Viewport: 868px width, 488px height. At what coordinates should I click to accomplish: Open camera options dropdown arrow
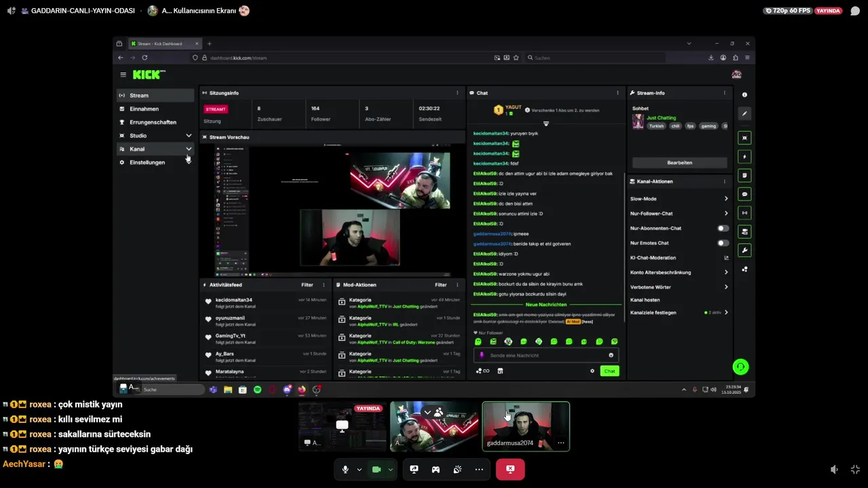tap(390, 469)
